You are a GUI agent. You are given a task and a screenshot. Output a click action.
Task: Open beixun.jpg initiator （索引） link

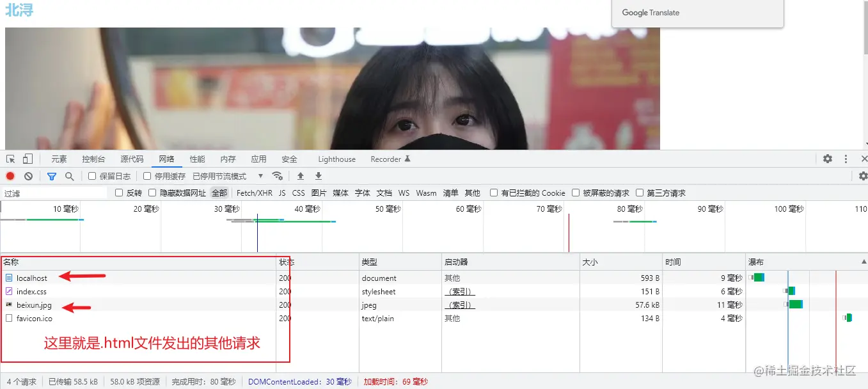point(460,305)
